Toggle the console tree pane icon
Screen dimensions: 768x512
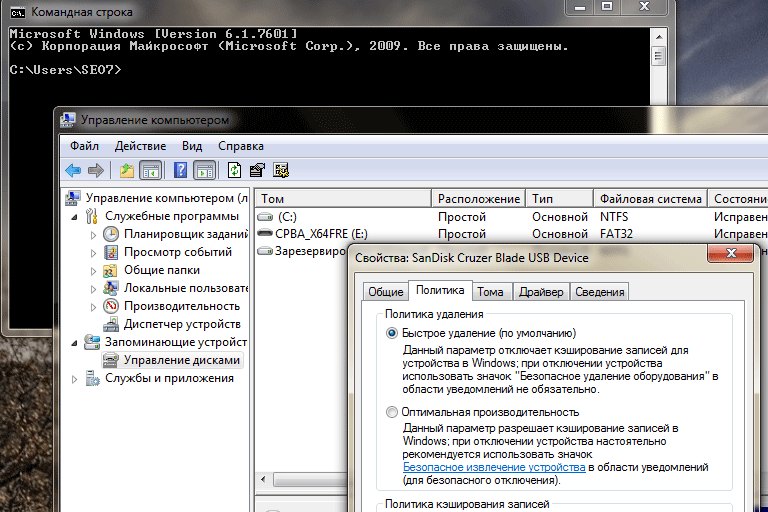pos(151,170)
